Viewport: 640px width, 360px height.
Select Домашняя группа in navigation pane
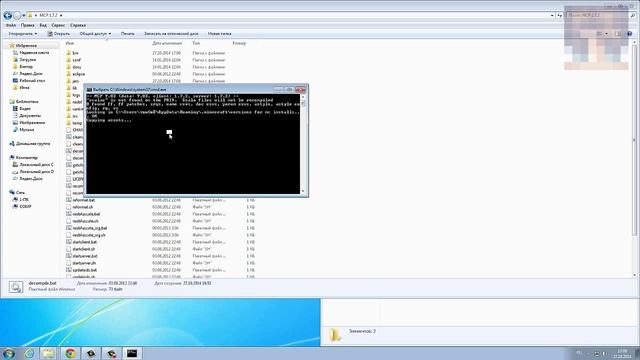coord(33,144)
